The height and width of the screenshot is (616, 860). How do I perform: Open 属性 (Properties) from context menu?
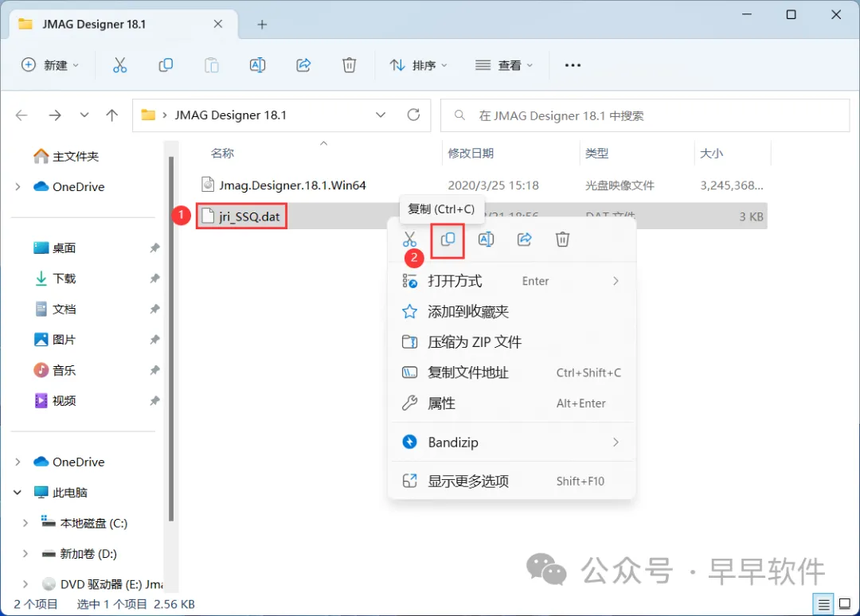(x=511, y=404)
